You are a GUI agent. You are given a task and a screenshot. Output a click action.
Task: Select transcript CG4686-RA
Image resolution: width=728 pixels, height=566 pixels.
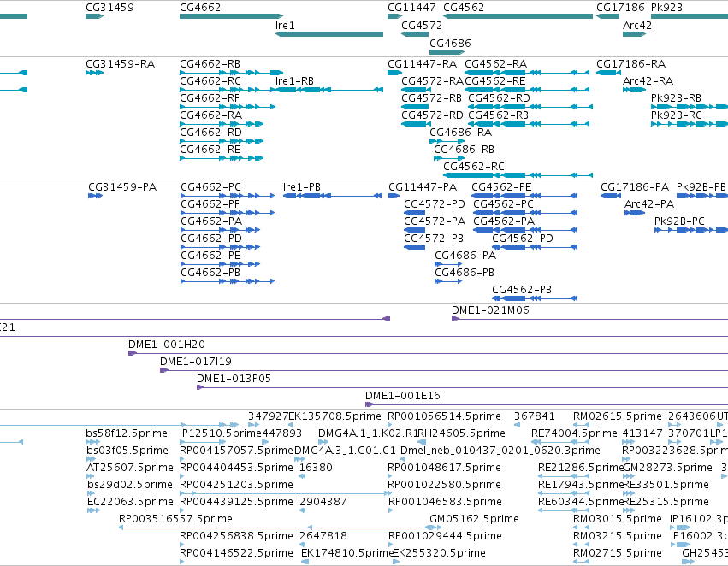tap(447, 141)
